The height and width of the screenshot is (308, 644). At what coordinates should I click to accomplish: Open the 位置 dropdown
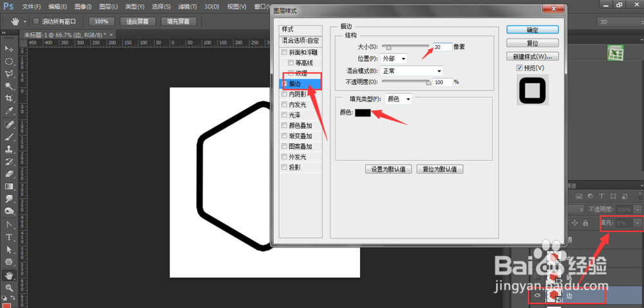394,59
